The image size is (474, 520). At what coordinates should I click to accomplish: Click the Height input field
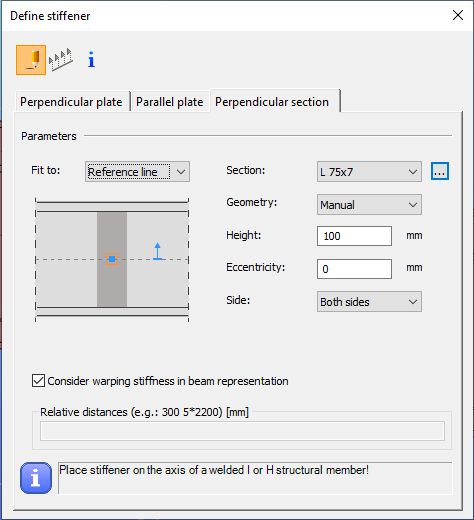point(354,236)
